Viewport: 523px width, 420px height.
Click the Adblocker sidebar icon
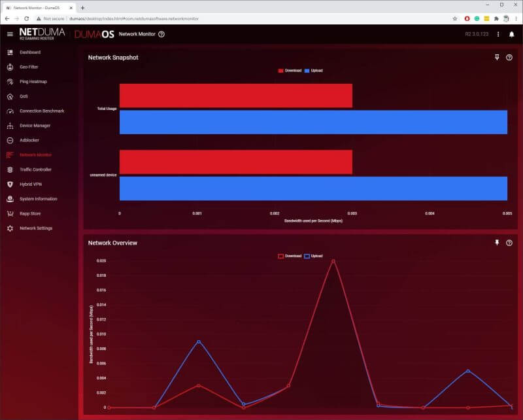[x=10, y=141]
